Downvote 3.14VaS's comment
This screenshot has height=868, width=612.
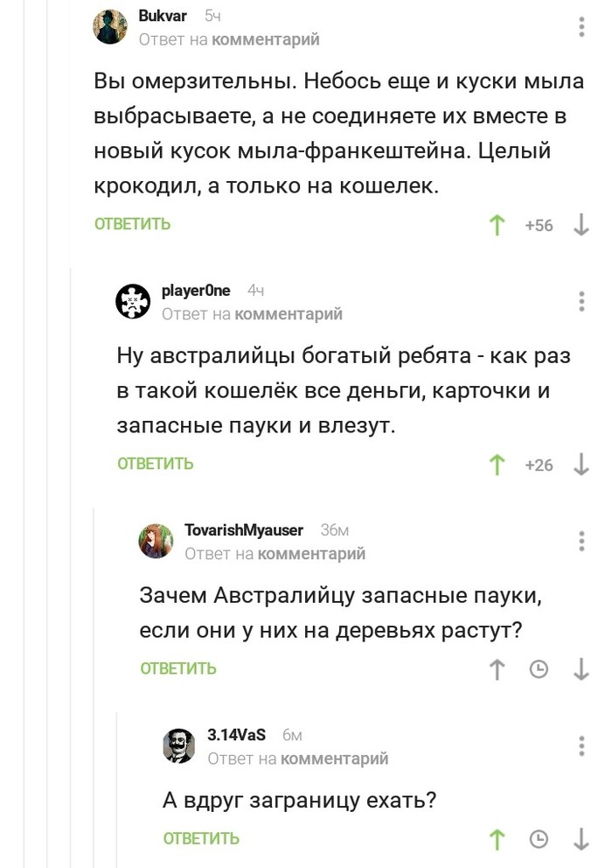581,840
